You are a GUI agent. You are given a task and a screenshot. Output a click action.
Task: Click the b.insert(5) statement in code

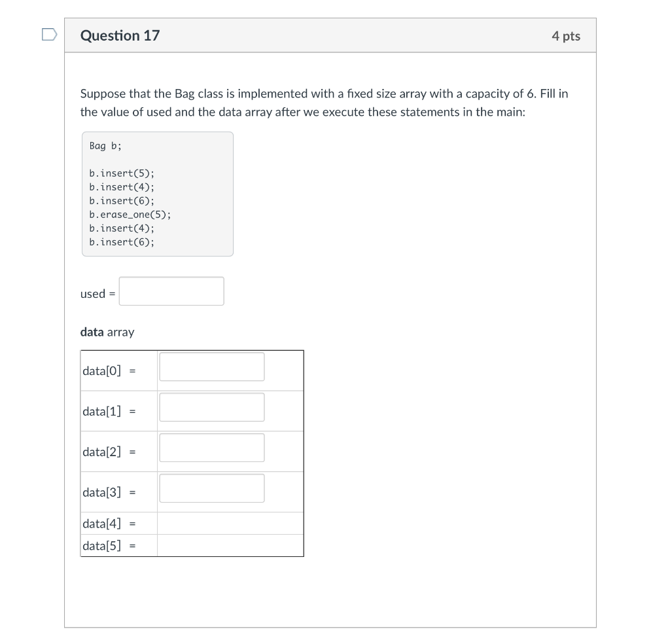tap(121, 173)
